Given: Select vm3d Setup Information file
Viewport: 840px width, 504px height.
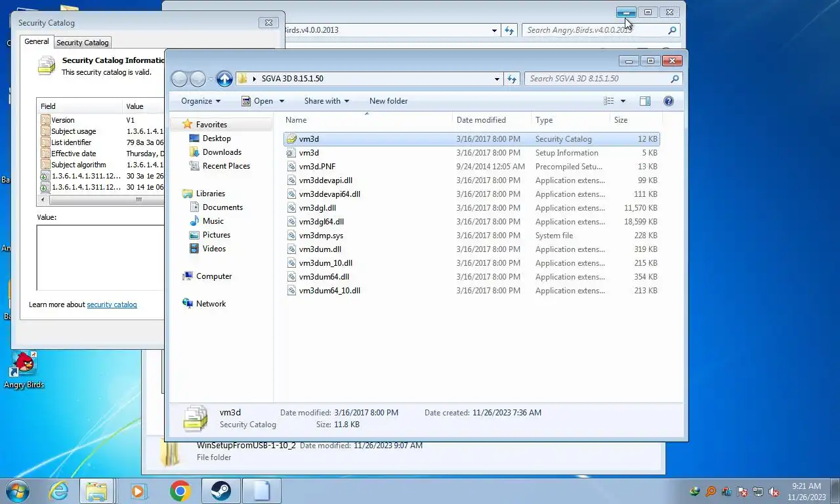Looking at the screenshot, I should [472, 153].
